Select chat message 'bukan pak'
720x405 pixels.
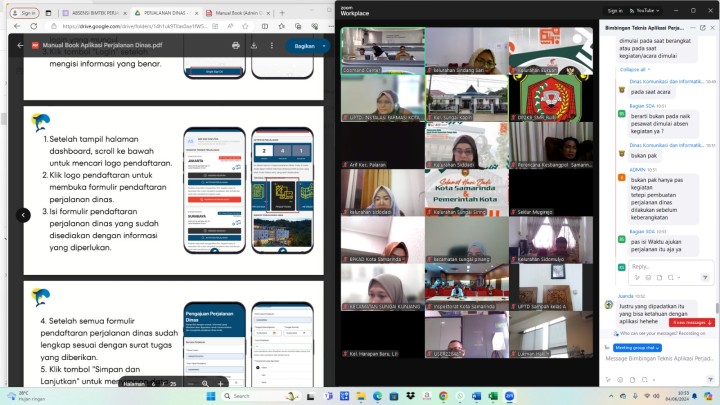click(x=644, y=156)
